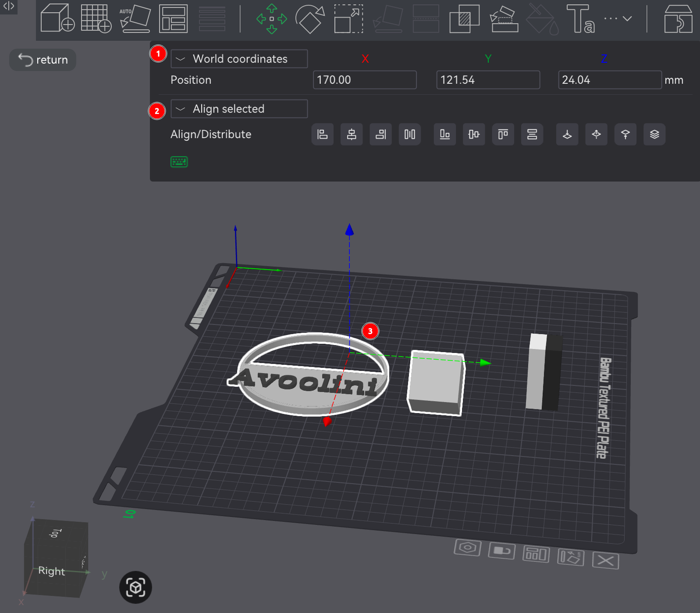The height and width of the screenshot is (613, 700).
Task: Click the return button
Action: point(43,60)
